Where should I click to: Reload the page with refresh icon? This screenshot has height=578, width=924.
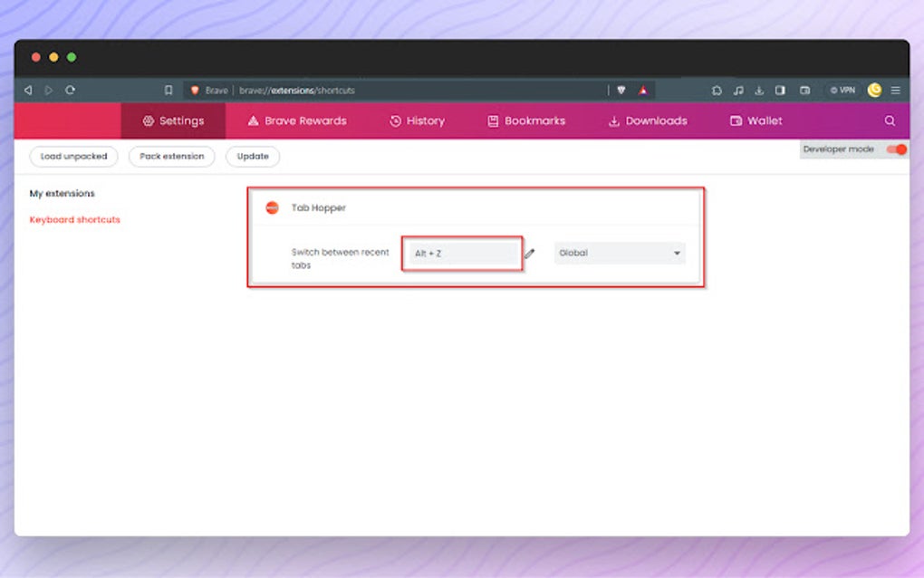pos(70,91)
